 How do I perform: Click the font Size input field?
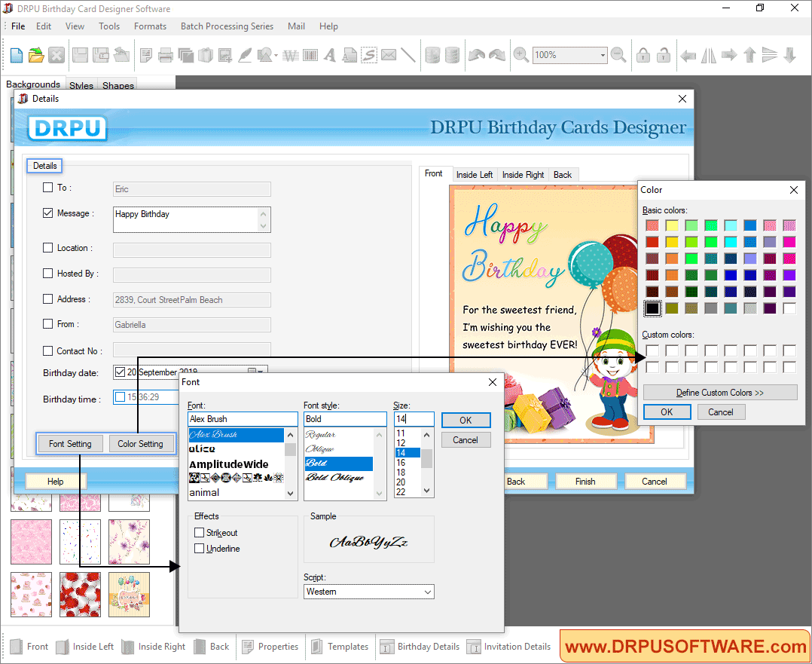point(414,419)
